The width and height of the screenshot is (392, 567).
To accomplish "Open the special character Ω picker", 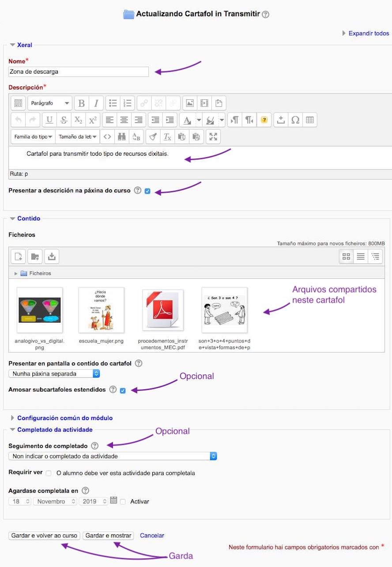I will pyautogui.click(x=295, y=120).
